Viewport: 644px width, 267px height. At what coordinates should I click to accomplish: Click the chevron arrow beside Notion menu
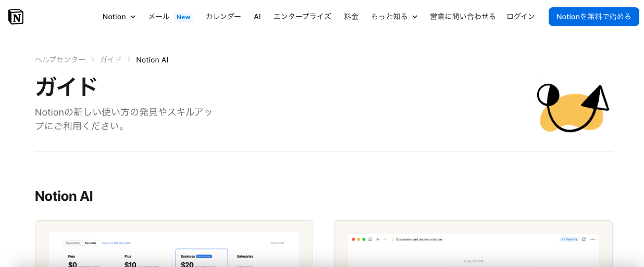133,17
